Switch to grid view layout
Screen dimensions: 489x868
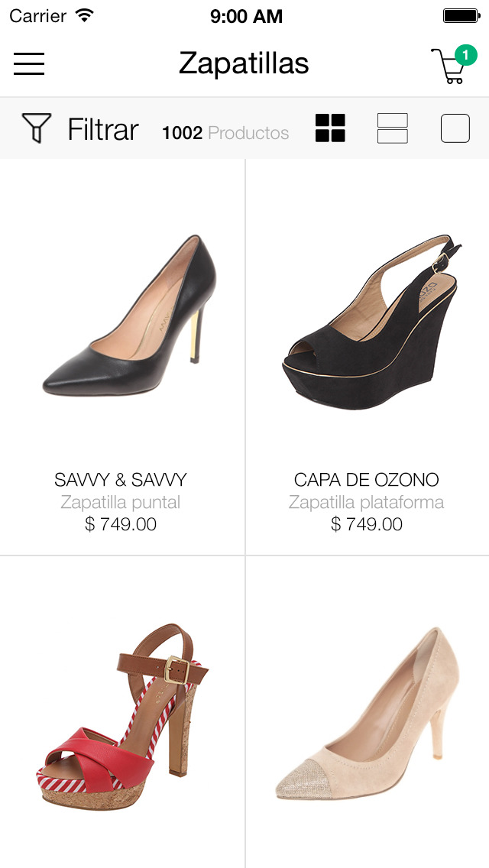pyautogui.click(x=330, y=128)
